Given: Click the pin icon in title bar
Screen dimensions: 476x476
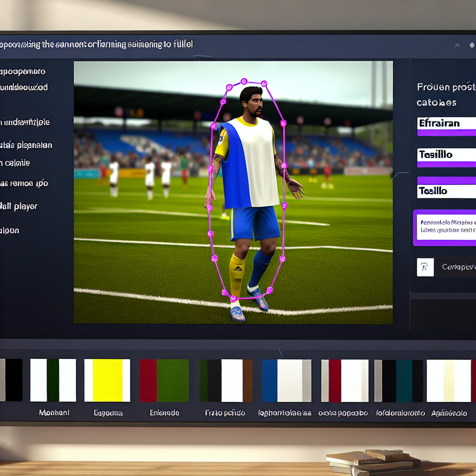Looking at the screenshot, I should pyautogui.click(x=457, y=45).
